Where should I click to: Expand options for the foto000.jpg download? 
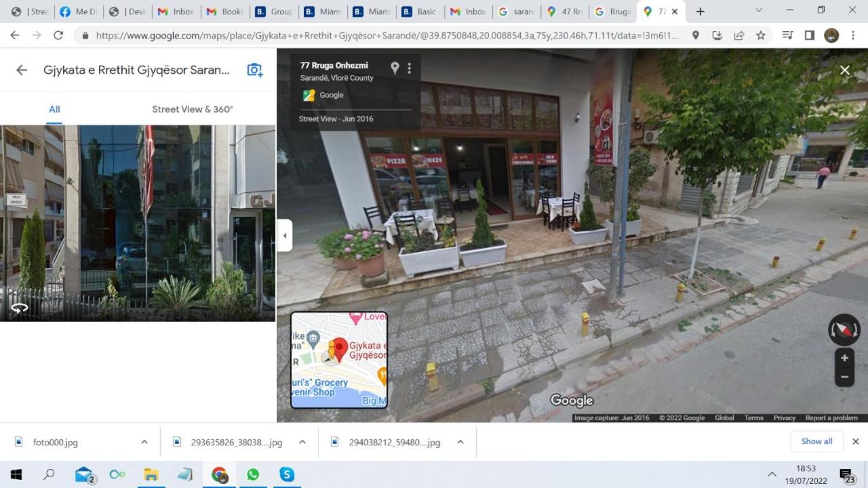click(144, 442)
